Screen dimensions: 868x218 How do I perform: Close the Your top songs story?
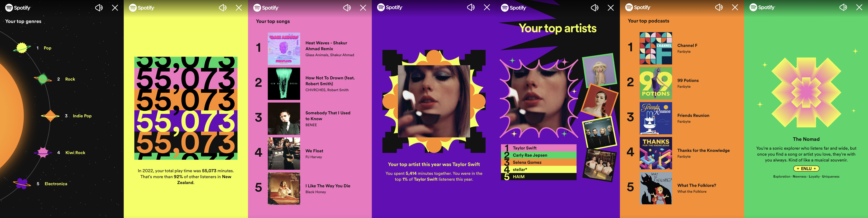[x=363, y=8]
